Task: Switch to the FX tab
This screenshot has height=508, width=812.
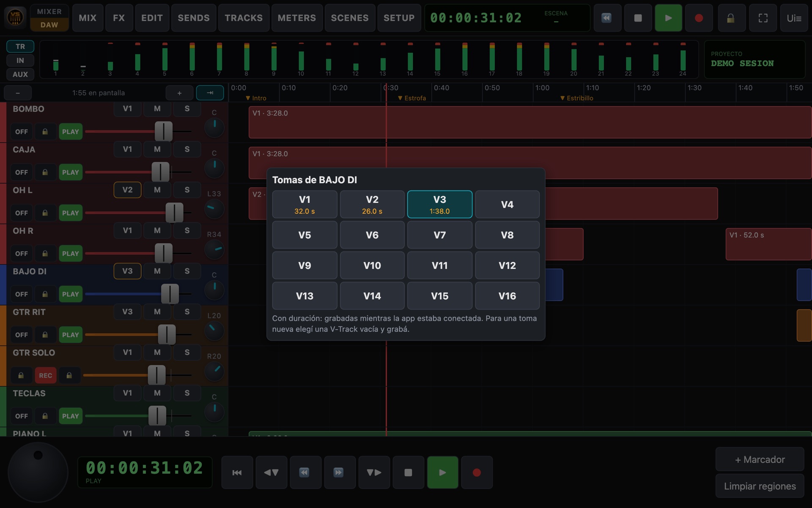Action: 119,18
